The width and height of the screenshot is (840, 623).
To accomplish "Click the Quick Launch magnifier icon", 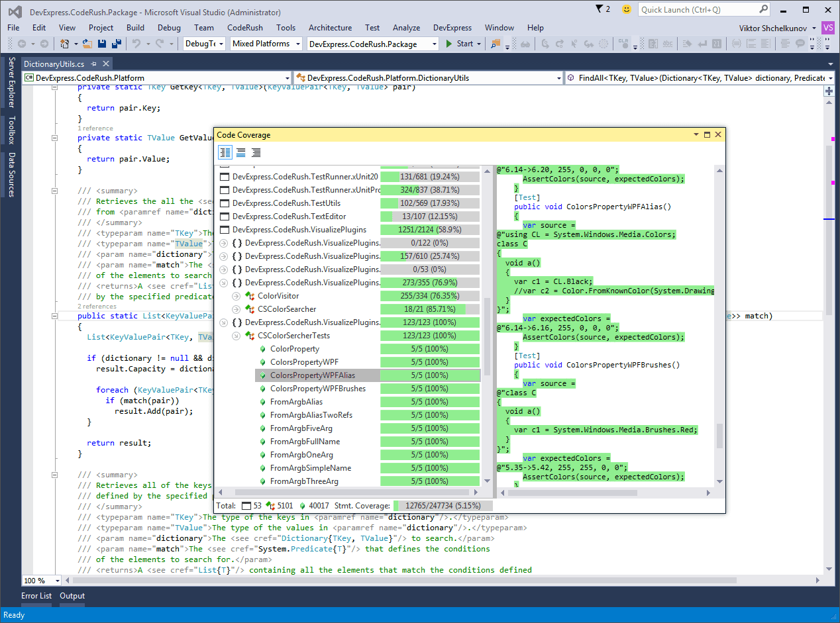I will (x=763, y=9).
